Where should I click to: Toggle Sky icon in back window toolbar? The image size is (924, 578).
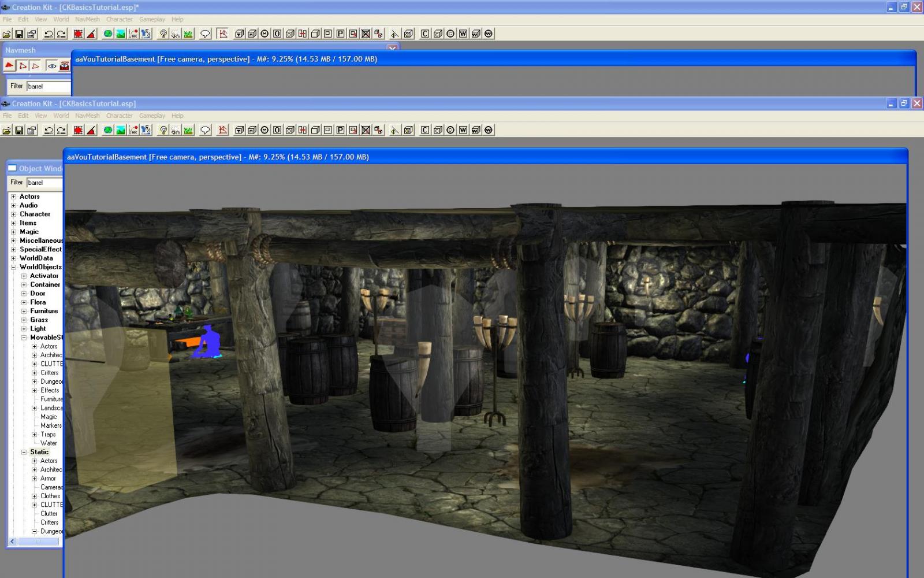[176, 34]
